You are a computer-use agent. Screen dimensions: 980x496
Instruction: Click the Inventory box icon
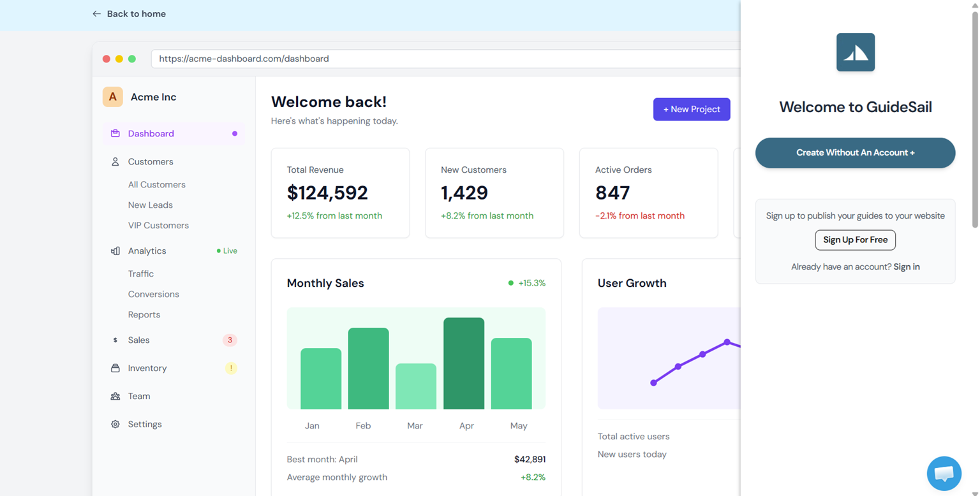pyautogui.click(x=115, y=368)
